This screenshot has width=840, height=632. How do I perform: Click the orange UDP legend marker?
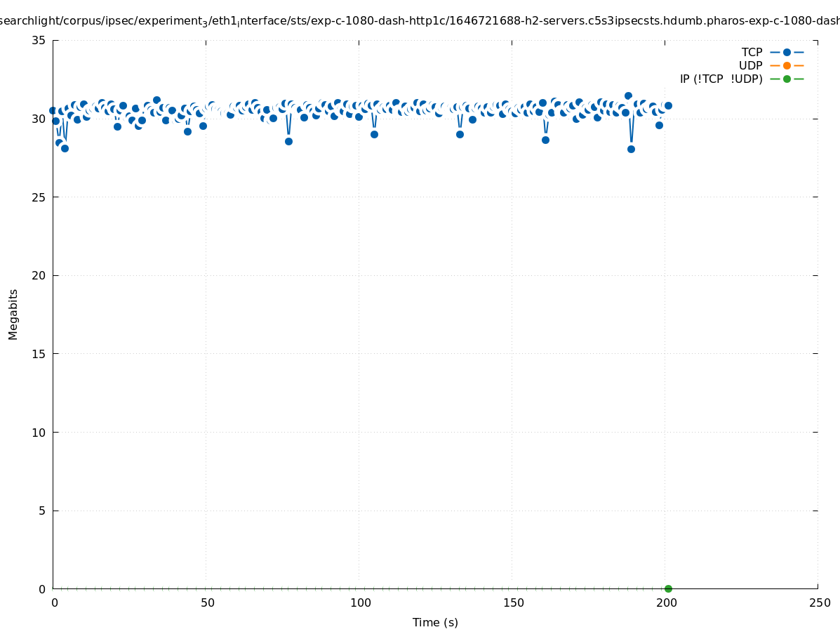[787, 65]
